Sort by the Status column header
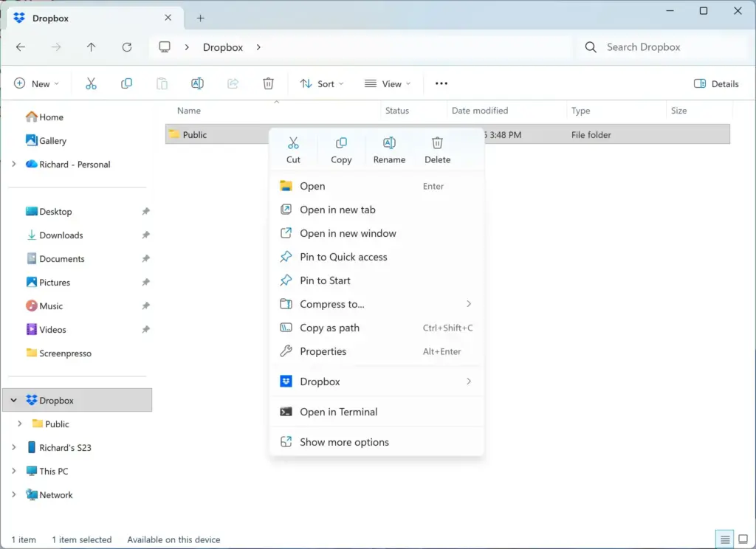 396,111
